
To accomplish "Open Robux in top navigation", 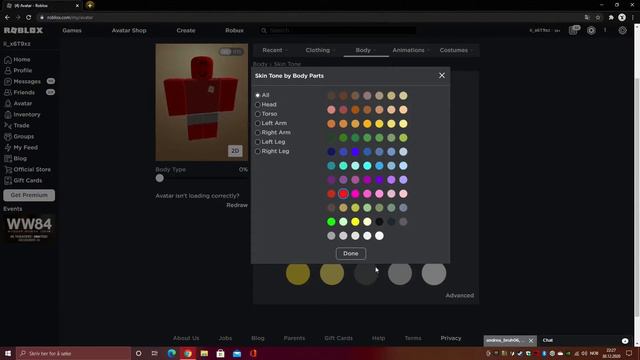I will [234, 31].
